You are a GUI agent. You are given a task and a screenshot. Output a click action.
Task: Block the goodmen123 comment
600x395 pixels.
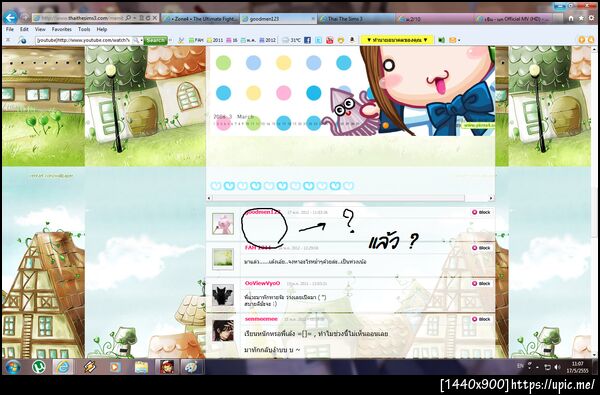point(481,212)
